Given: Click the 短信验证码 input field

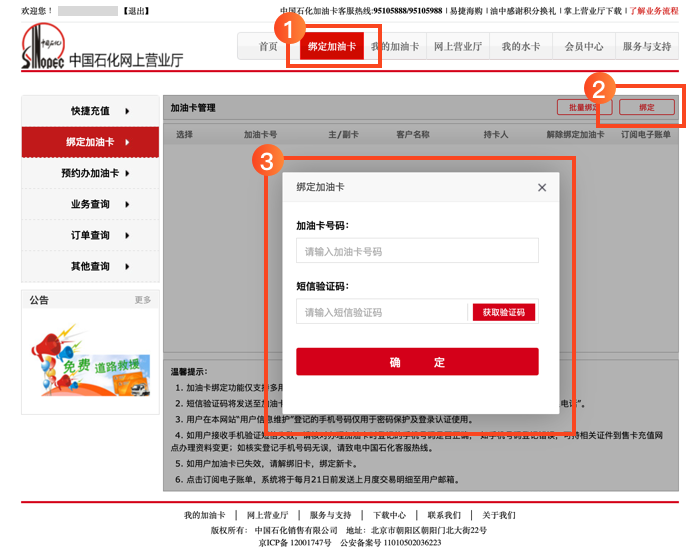Looking at the screenshot, I should (382, 312).
